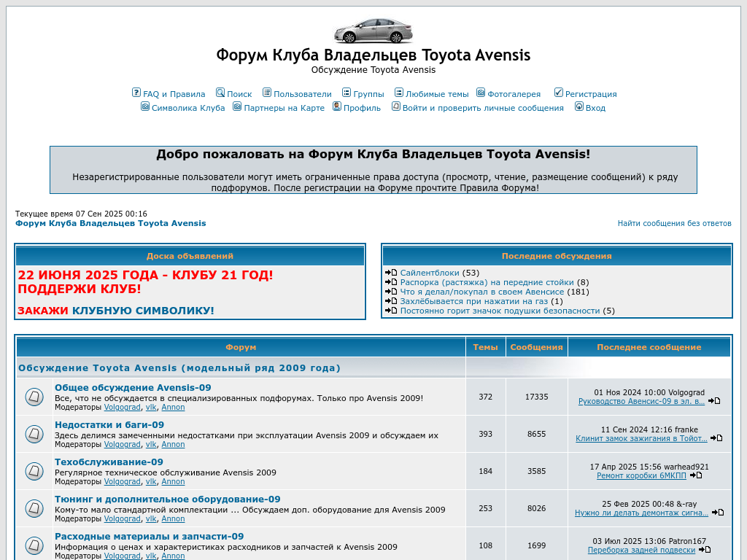The width and height of the screenshot is (747, 560).
Task: Open КЛУБНУЮ СИМВОЛИКУ announcement link
Action: 143,311
